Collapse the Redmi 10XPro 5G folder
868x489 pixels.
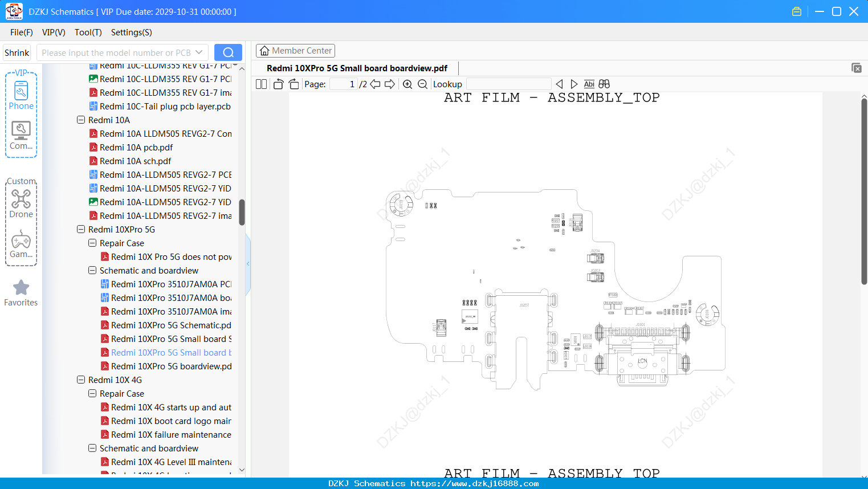tap(81, 229)
